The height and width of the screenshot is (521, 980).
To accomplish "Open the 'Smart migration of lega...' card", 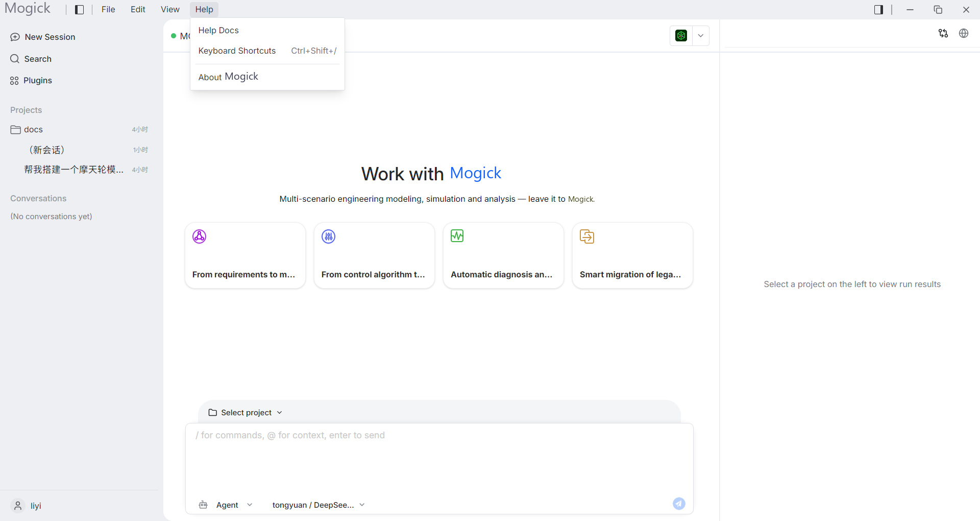I will (x=632, y=255).
